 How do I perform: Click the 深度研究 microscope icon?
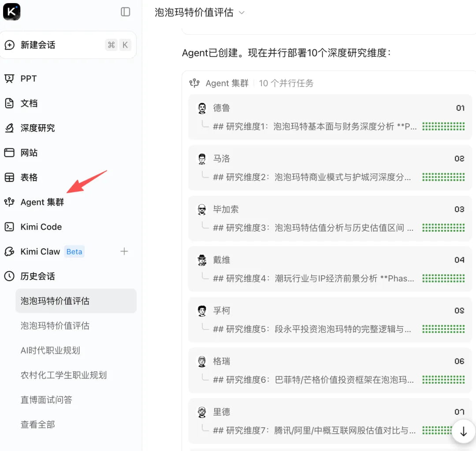[9, 128]
